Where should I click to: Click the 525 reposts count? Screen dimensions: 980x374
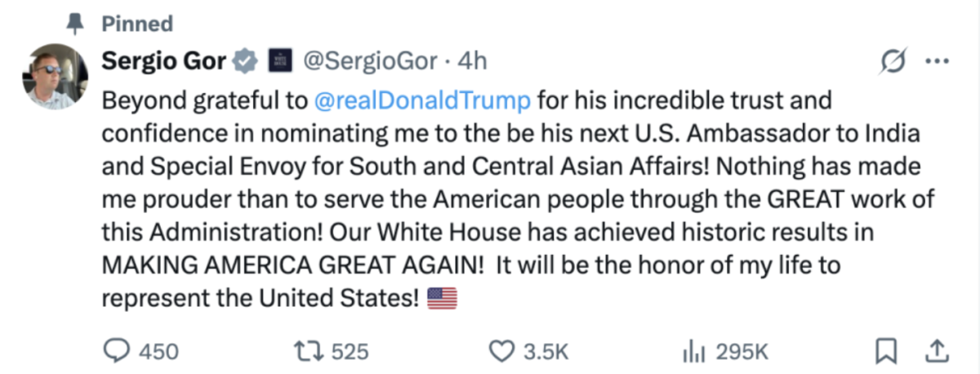coord(351,351)
